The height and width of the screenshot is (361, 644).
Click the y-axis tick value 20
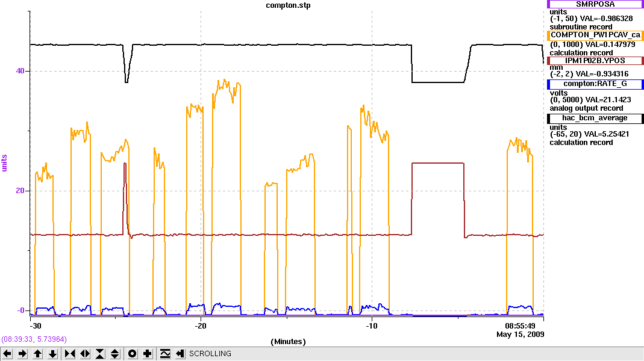pos(20,191)
